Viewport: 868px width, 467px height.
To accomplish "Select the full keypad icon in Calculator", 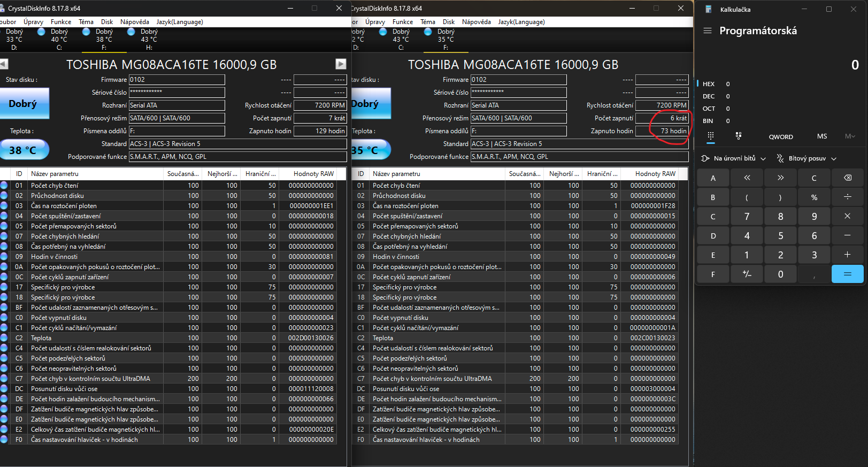I will pos(711,136).
